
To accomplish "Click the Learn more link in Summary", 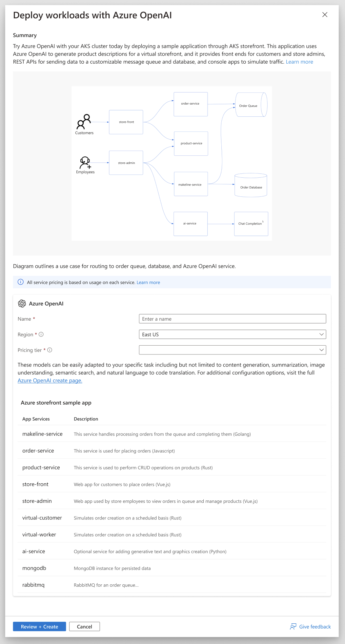I will (x=299, y=62).
